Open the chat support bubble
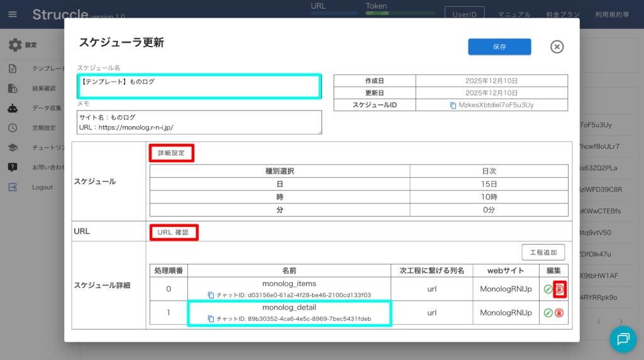 pos(623,339)
